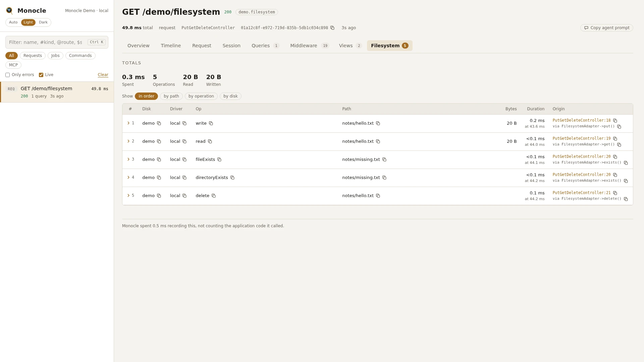
Task: Expand row 3 fileExists operation
Action: click(128, 160)
